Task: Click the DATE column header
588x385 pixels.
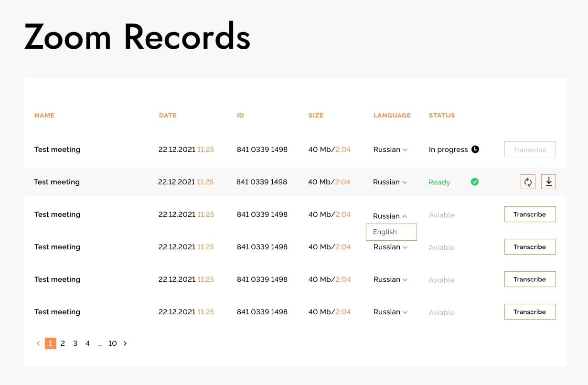Action: (x=168, y=116)
